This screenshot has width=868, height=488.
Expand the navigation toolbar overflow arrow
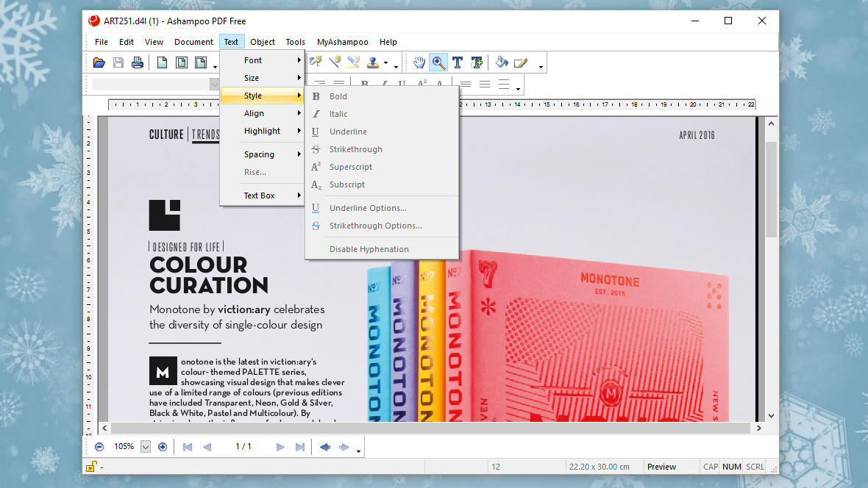[359, 451]
